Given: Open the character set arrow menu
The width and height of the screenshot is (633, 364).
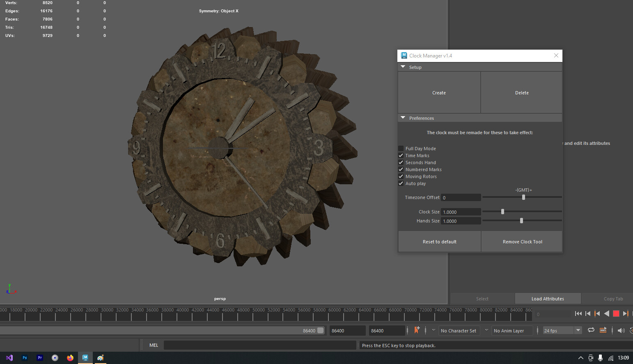Looking at the screenshot, I should (433, 330).
